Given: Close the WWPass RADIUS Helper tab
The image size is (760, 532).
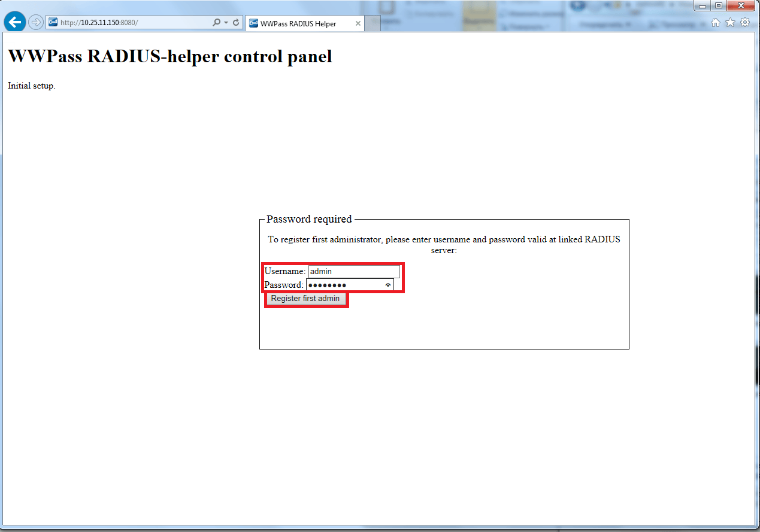Looking at the screenshot, I should [358, 24].
